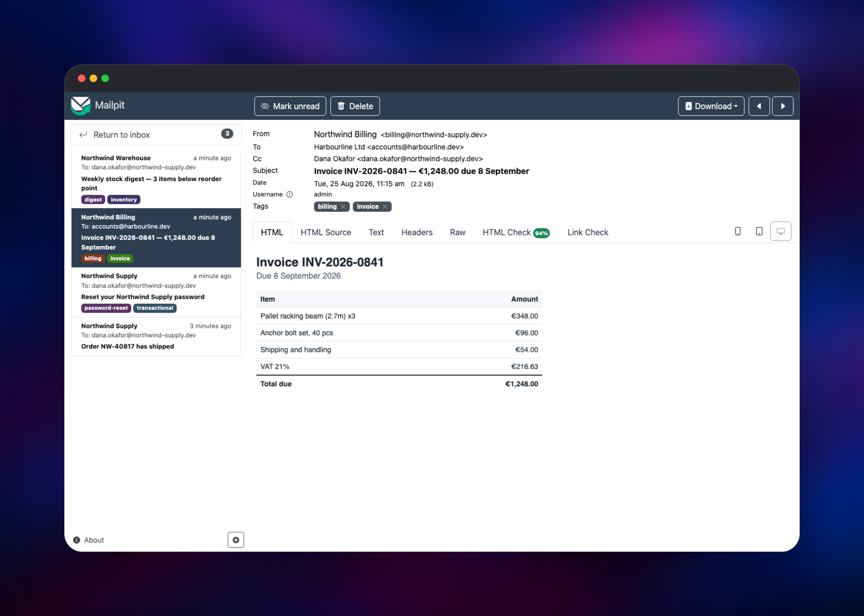Switch to phone preview size
The height and width of the screenshot is (616, 864).
[x=738, y=231]
